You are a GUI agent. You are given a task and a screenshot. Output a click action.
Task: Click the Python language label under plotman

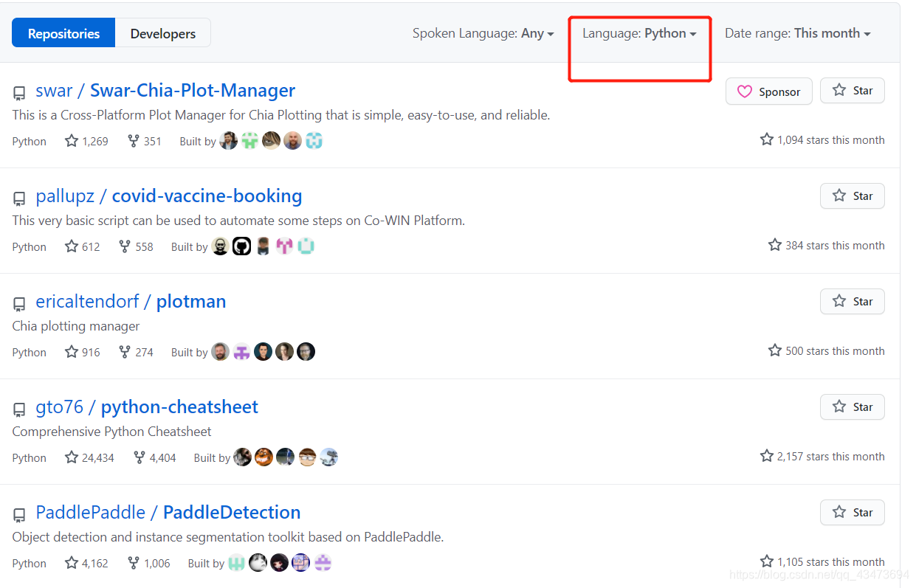click(29, 353)
